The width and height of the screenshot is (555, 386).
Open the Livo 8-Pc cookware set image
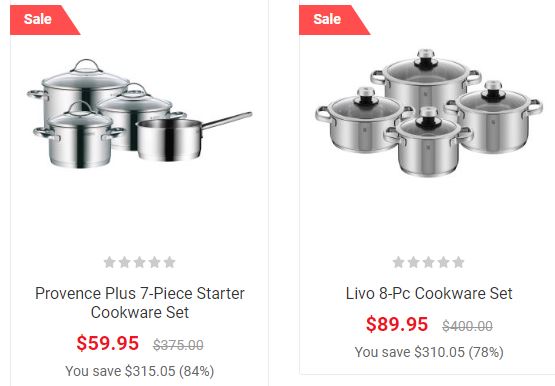click(429, 113)
